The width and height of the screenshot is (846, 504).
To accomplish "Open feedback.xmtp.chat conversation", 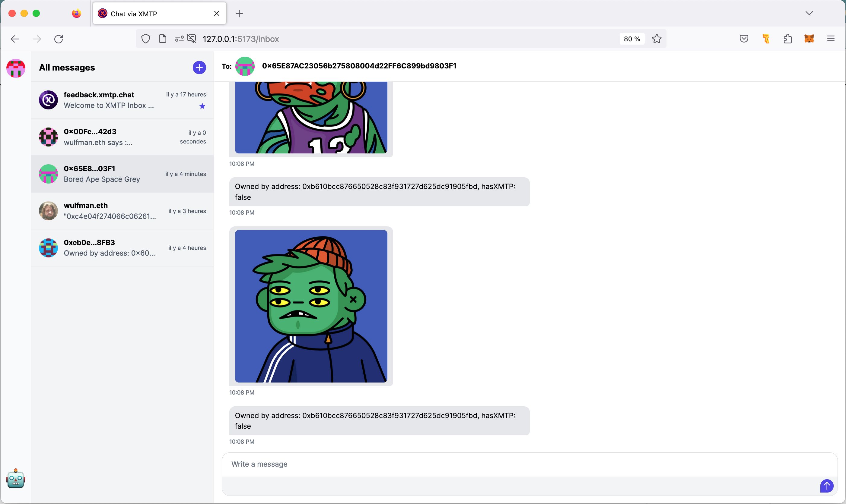I will (122, 100).
